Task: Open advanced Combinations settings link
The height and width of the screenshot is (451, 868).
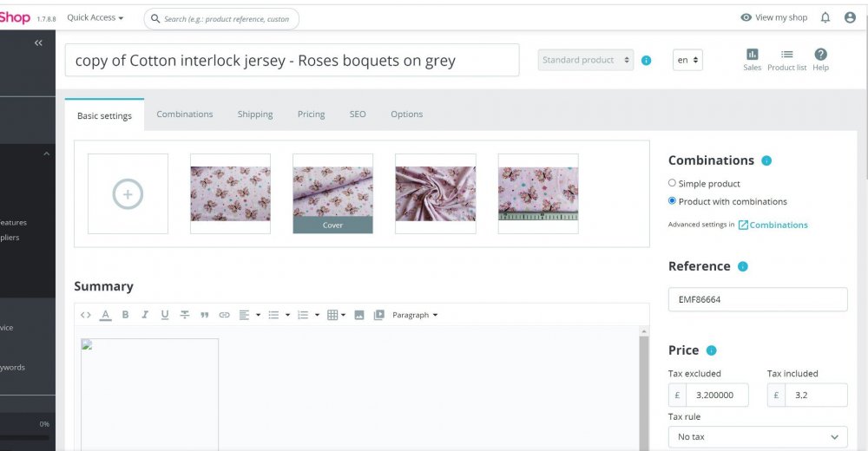Action: (773, 225)
